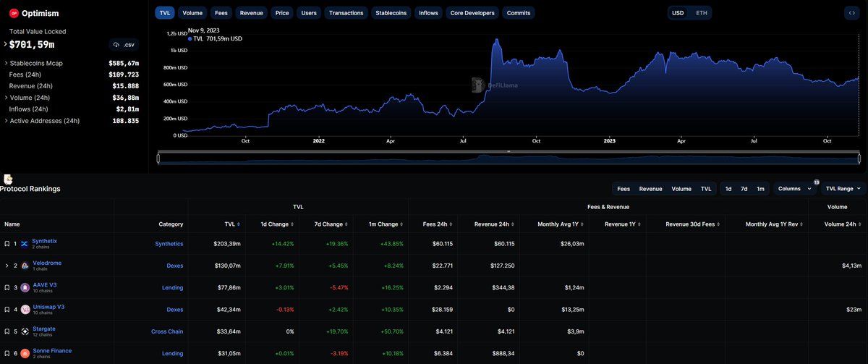The image size is (868, 364).
Task: Select the 7d change filter
Action: tap(744, 189)
